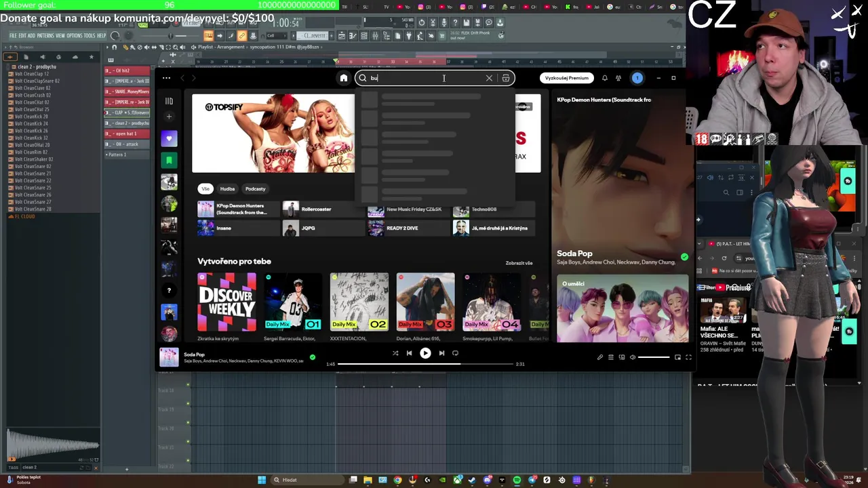868x488 pixels.
Task: Click the Spotify search input field
Action: (434, 78)
